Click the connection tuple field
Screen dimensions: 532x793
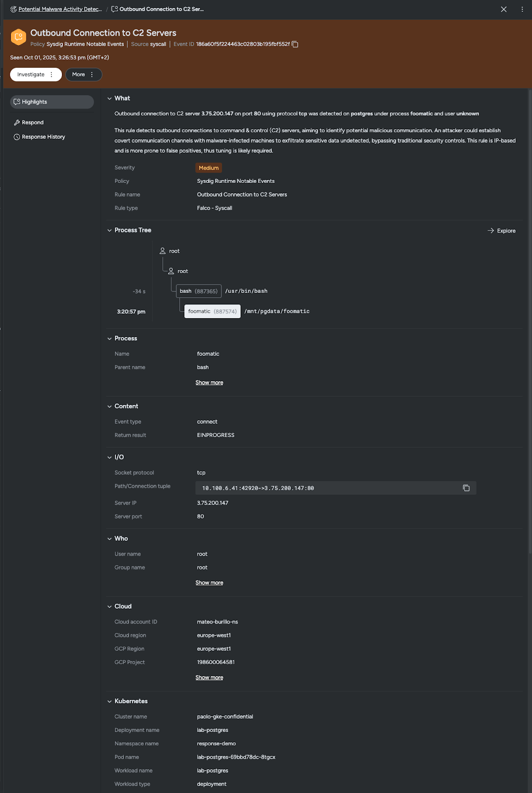click(x=335, y=488)
